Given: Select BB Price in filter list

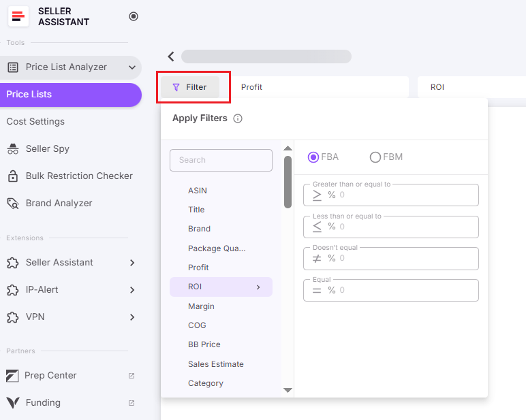Looking at the screenshot, I should [204, 344].
